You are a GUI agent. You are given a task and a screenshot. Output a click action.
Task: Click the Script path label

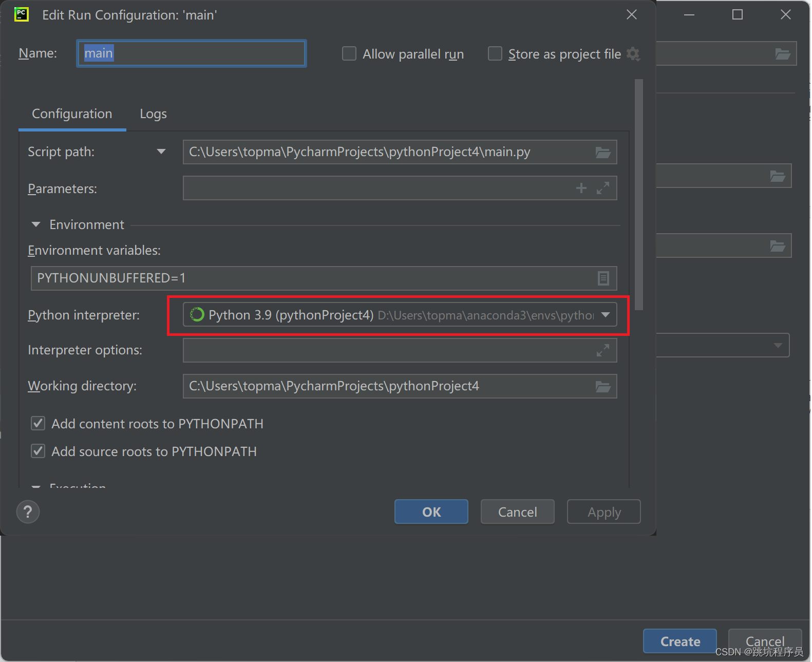point(61,152)
